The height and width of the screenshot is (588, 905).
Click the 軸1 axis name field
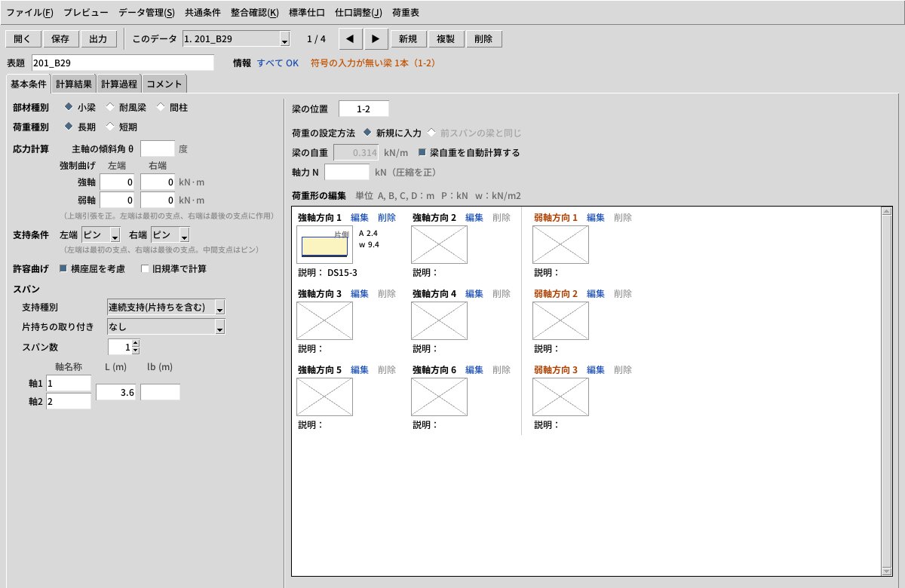click(69, 383)
